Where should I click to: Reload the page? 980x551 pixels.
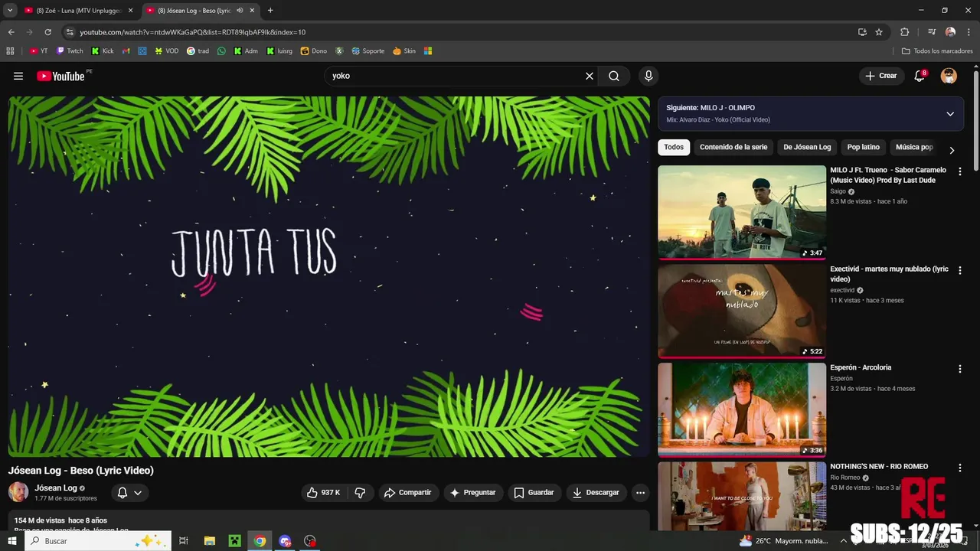47,32
